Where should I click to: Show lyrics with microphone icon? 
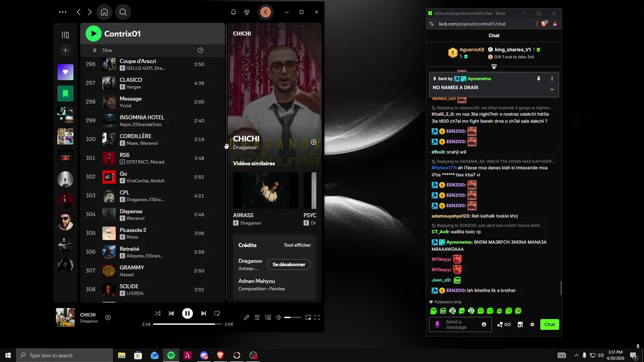(247, 317)
